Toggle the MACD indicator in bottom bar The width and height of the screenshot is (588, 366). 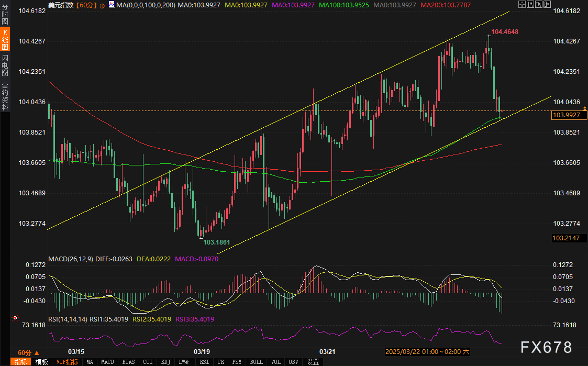(107, 362)
